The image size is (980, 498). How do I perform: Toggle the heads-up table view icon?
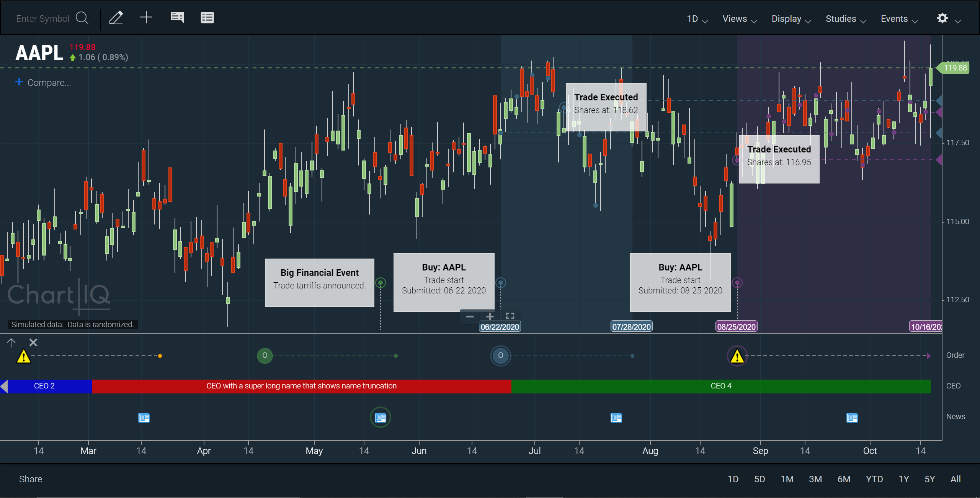point(207,18)
